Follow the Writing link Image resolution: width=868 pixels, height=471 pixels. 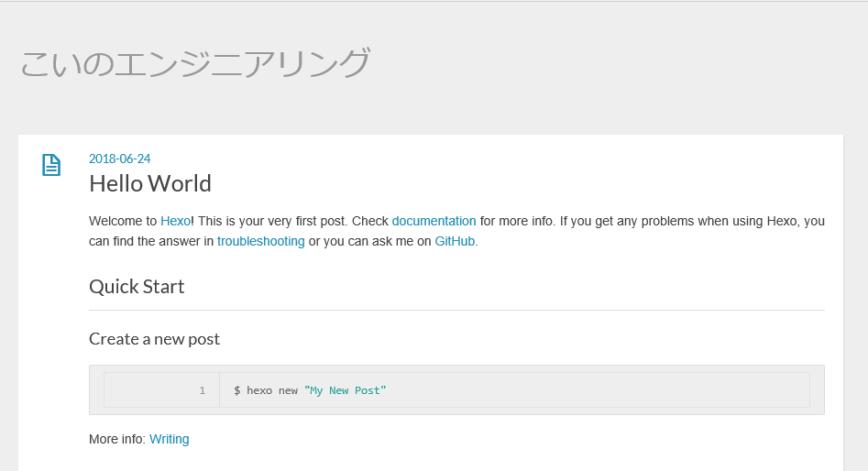tap(170, 439)
